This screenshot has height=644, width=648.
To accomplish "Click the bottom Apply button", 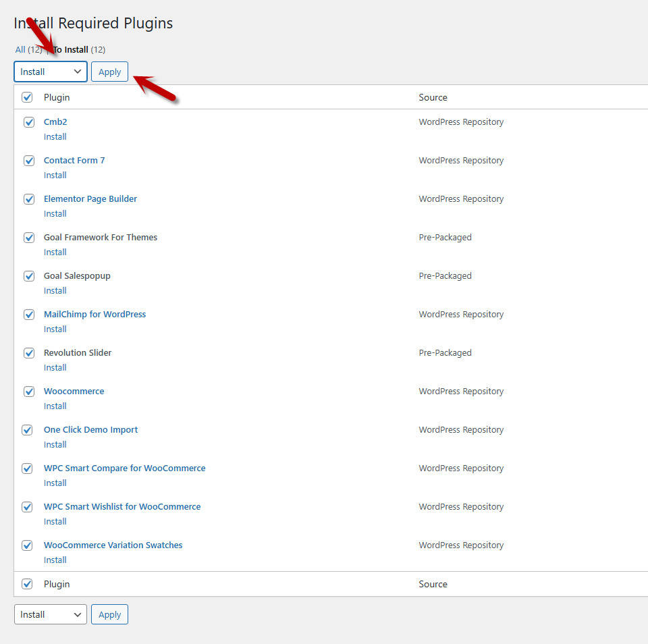I will [109, 614].
